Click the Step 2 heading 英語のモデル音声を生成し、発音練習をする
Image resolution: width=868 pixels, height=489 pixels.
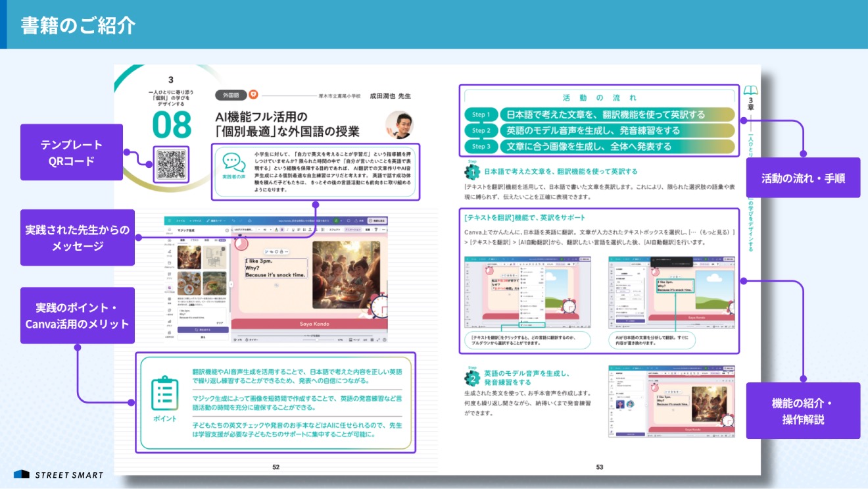(x=526, y=377)
